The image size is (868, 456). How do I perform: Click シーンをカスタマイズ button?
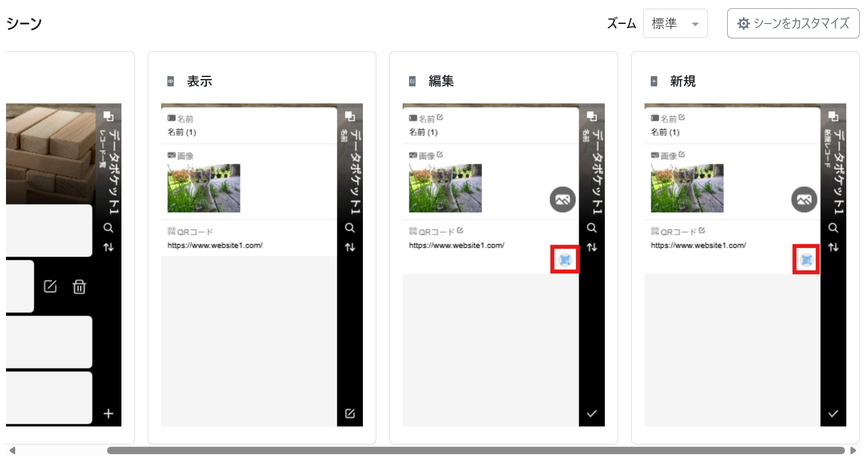click(x=793, y=24)
